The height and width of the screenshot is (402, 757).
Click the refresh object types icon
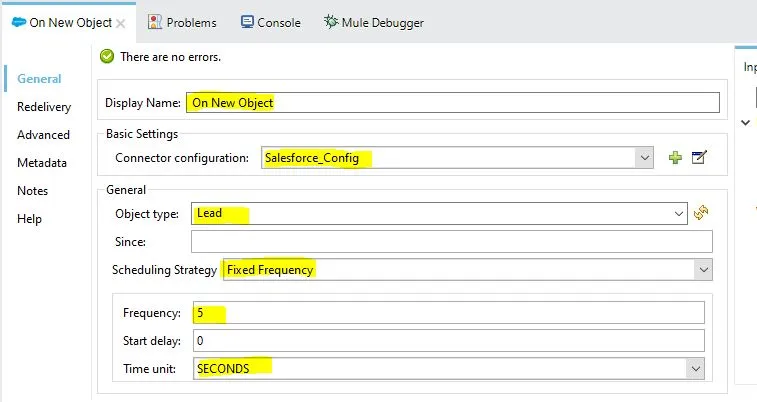(701, 212)
